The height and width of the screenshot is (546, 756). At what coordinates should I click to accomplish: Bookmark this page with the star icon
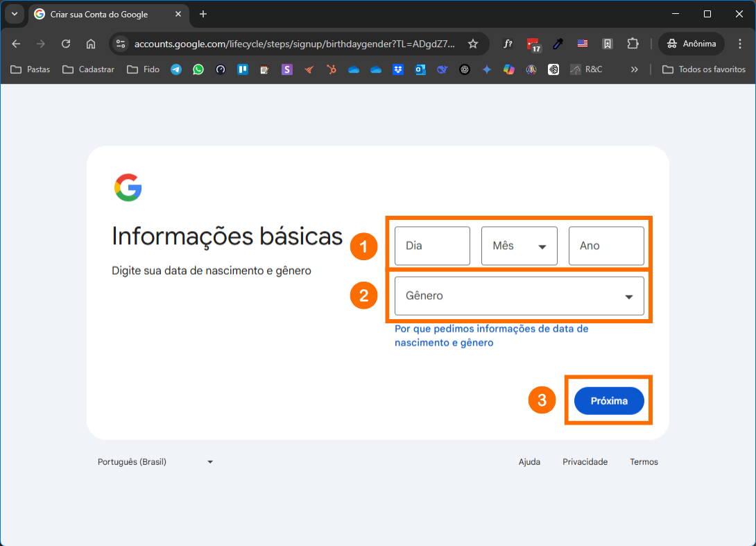click(473, 44)
